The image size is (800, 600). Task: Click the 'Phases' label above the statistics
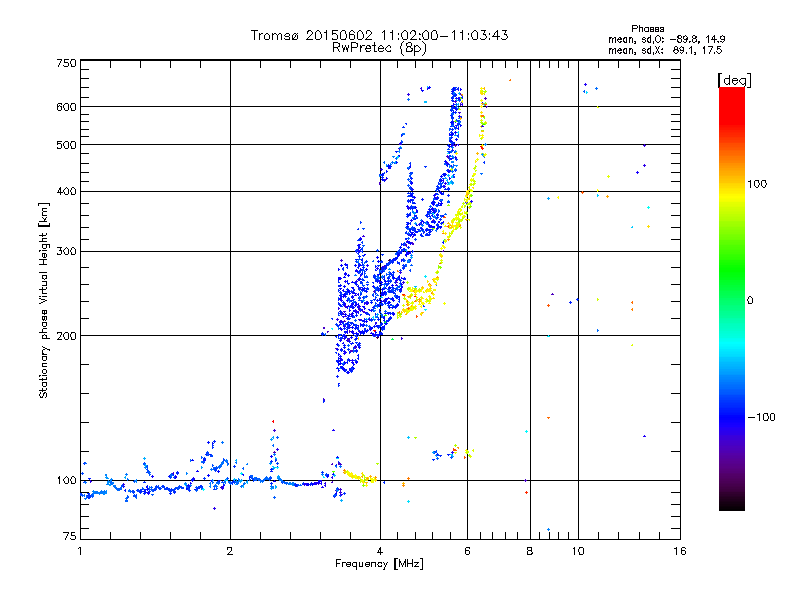pos(647,29)
